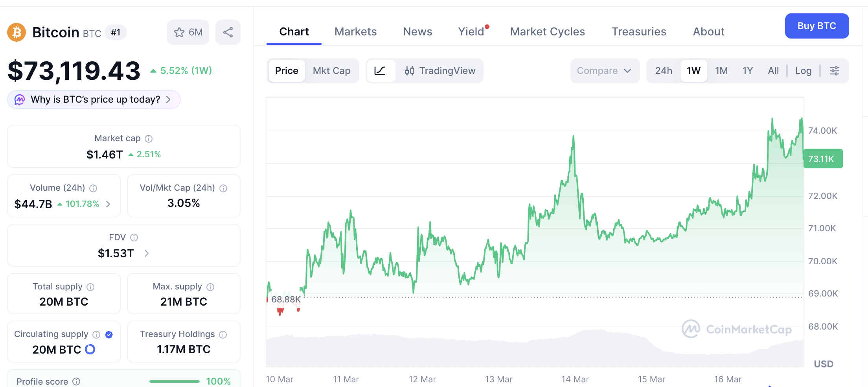Click the Market cap info icon
The image size is (868, 387).
(x=149, y=139)
